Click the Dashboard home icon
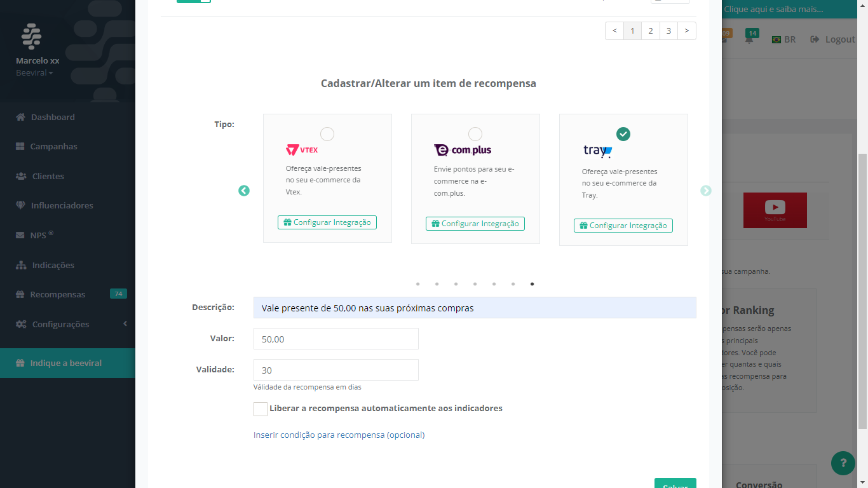The height and width of the screenshot is (488, 868). pos(20,117)
